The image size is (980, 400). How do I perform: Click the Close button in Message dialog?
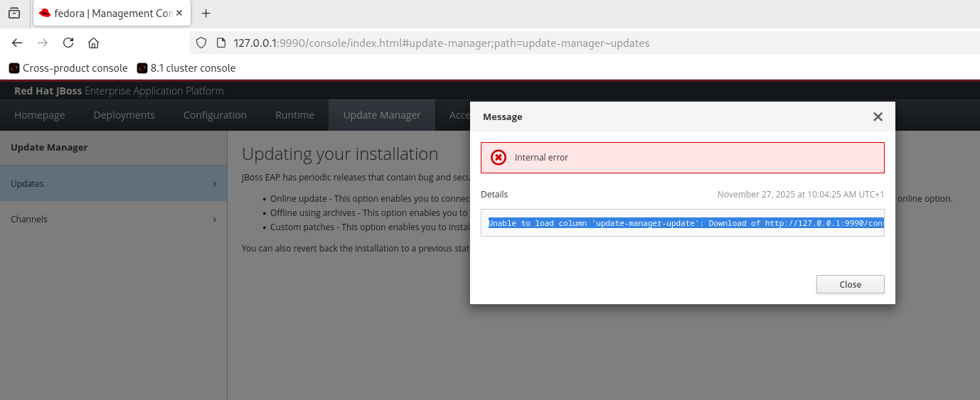pyautogui.click(x=850, y=284)
